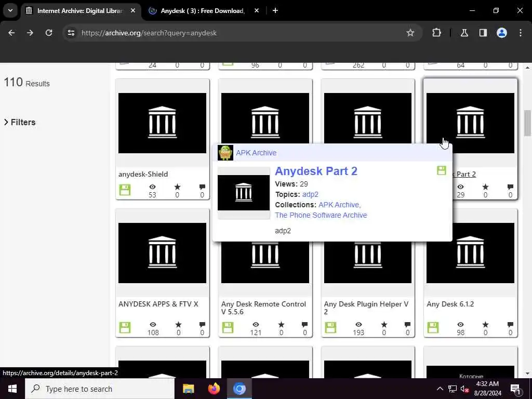Open site information icon in address bar

71,33
